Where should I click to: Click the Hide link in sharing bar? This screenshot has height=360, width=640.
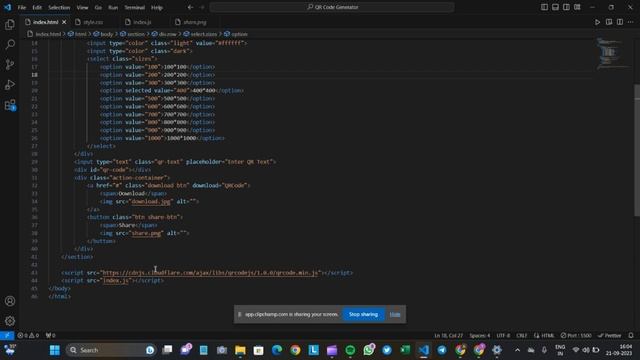tap(395, 314)
